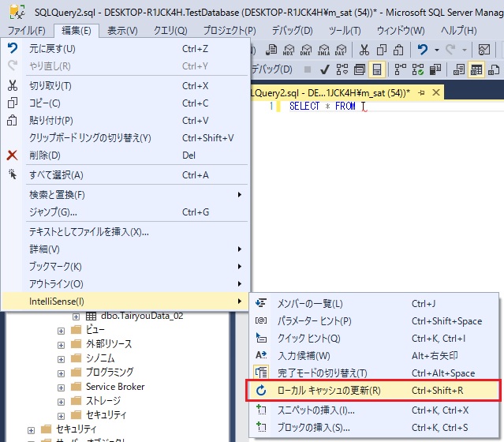Choose メンバーの一覧(L) from IntelliSense submenu
Viewport: 504px width, 442px height.
tap(374, 303)
